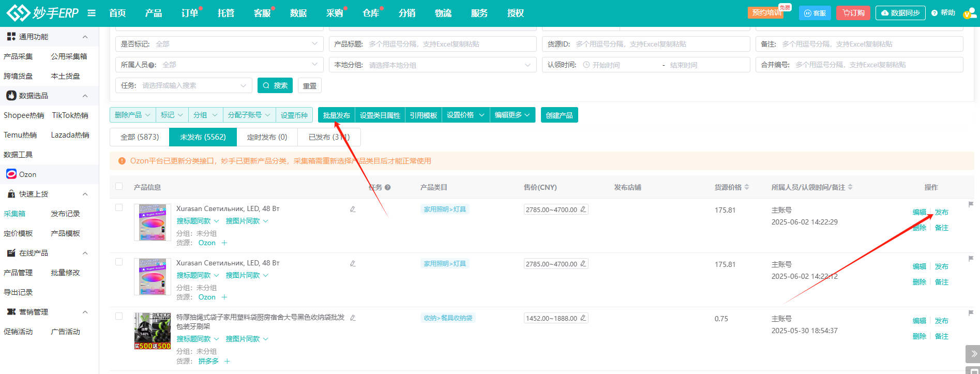Collapse the 通用功能 sidebar section

click(85, 37)
